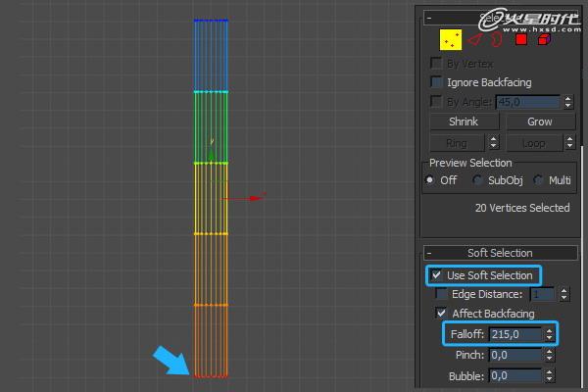Select Vertex sub-object mode icon
Image resolution: width=588 pixels, height=392 pixels.
click(x=451, y=39)
